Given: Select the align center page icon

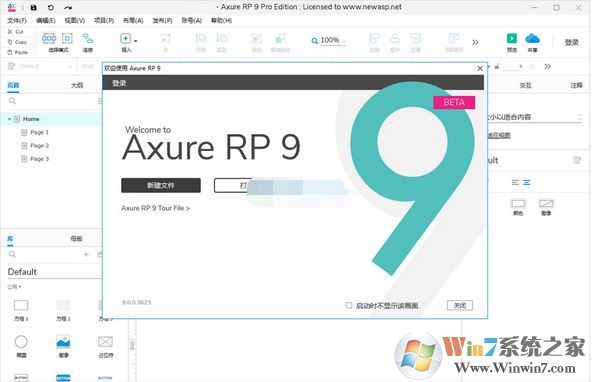Looking at the screenshot, I should (x=527, y=182).
